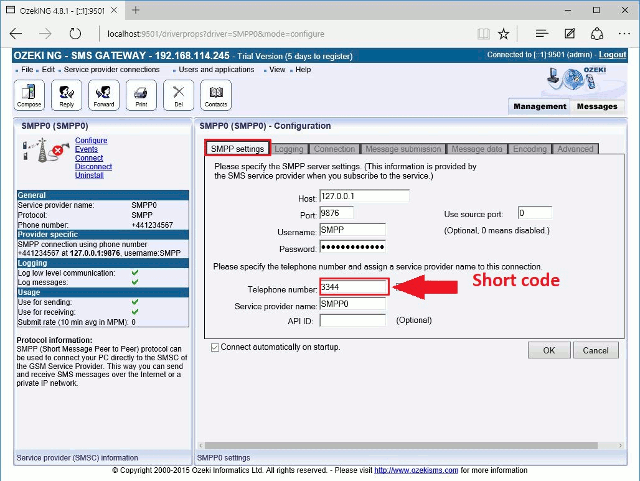Switch to the Advanced tab
Viewport: 640px width, 481px height.
[x=575, y=149]
